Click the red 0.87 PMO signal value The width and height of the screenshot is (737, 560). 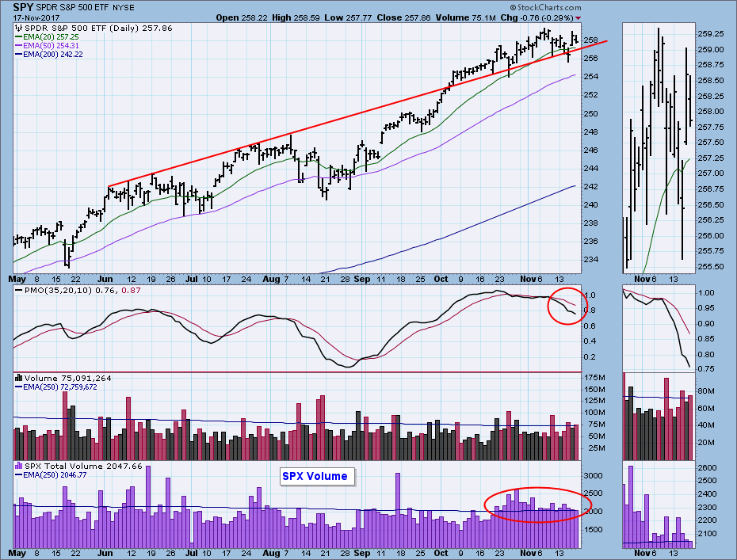coord(131,291)
